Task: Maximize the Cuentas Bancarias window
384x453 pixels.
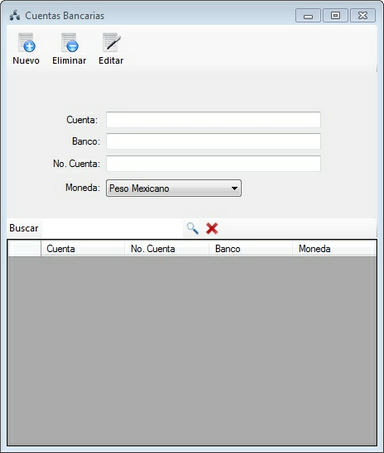Action: pos(335,16)
